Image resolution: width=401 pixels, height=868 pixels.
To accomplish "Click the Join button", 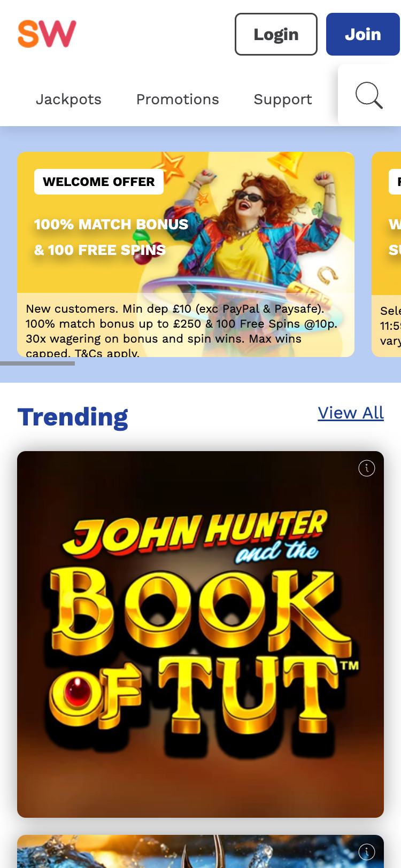I will [x=363, y=34].
